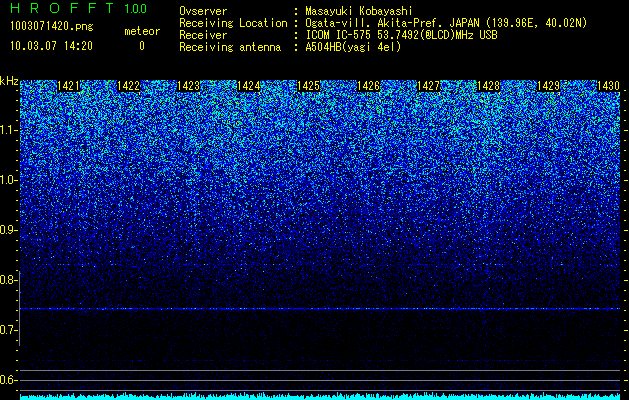Click the HROFFT 1.0.0 title text
629x400 pixels.
click(79, 8)
